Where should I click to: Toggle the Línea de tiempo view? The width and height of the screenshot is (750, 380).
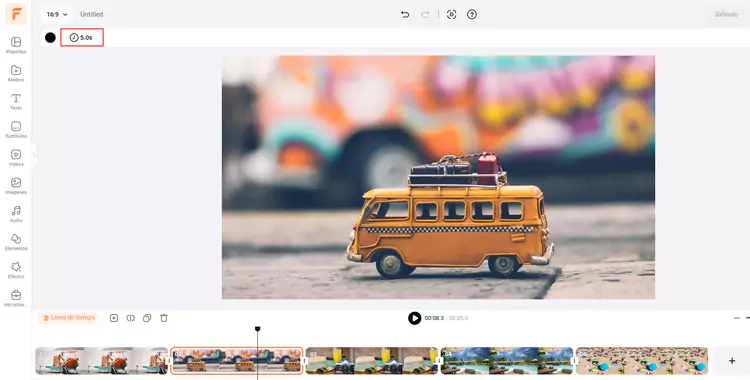(x=69, y=318)
